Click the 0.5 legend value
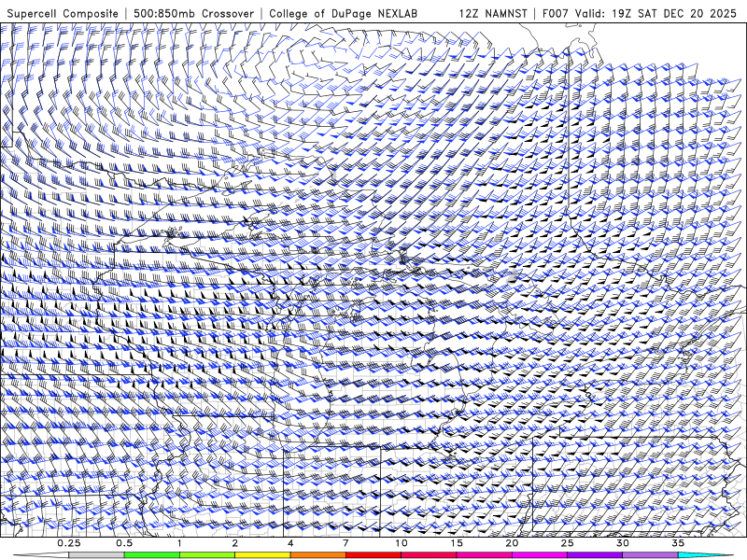 [124, 543]
